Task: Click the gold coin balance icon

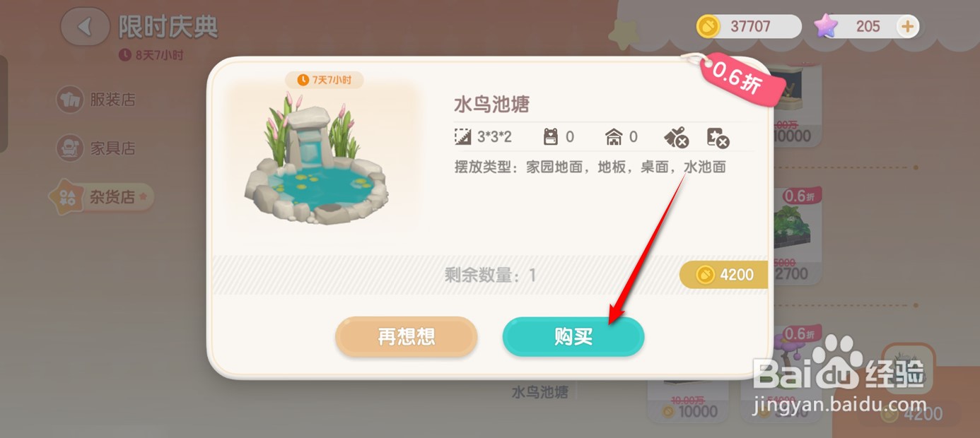Action: [x=708, y=27]
